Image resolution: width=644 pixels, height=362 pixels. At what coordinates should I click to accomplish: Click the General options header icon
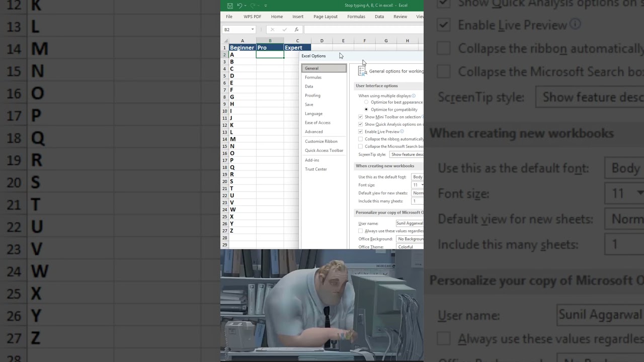point(362,71)
